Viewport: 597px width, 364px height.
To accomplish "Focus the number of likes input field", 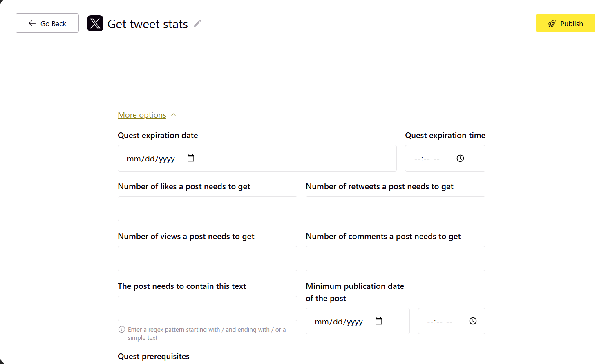I will (208, 209).
